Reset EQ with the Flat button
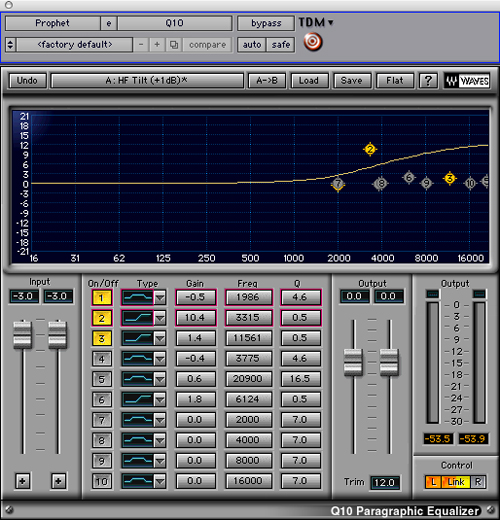 (395, 81)
